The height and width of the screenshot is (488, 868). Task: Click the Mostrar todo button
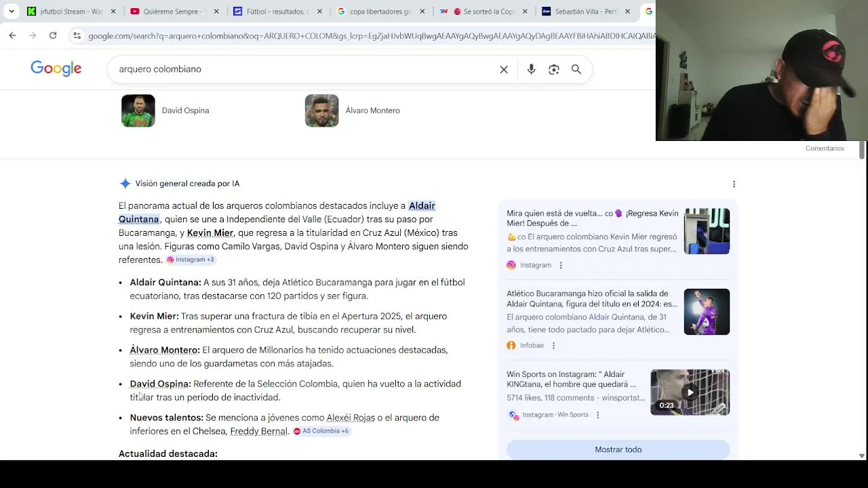tap(618, 449)
